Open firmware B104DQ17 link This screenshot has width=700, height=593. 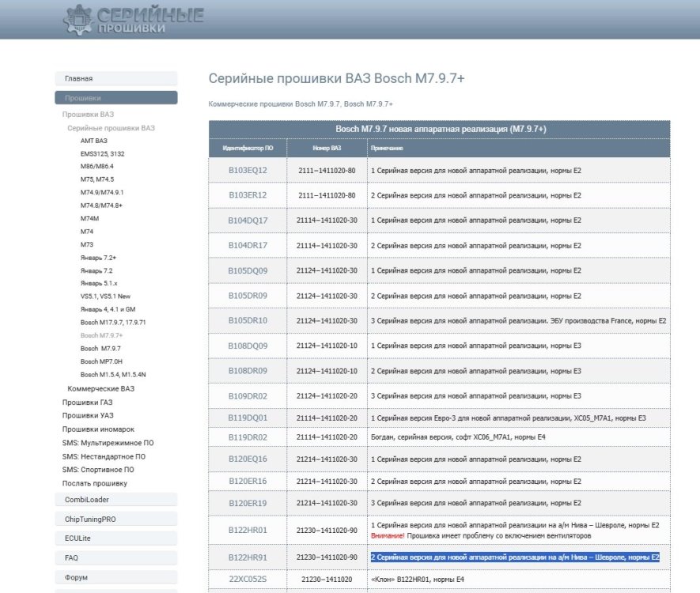(248, 221)
